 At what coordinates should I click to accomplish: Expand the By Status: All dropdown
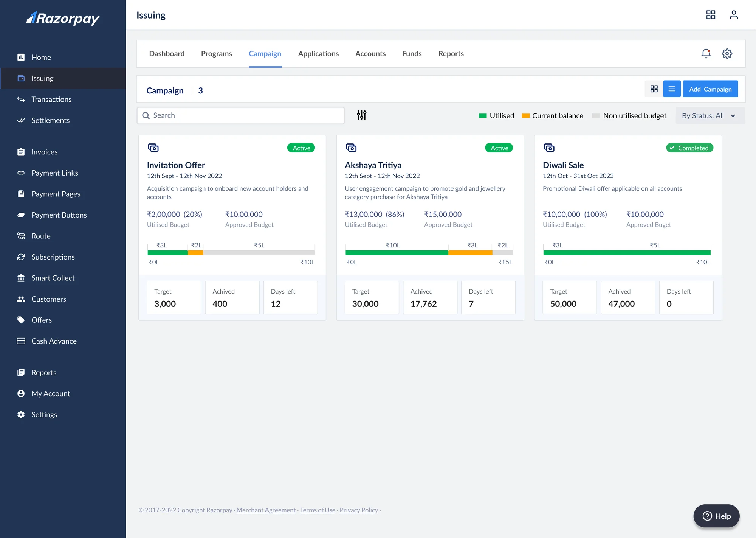click(710, 116)
